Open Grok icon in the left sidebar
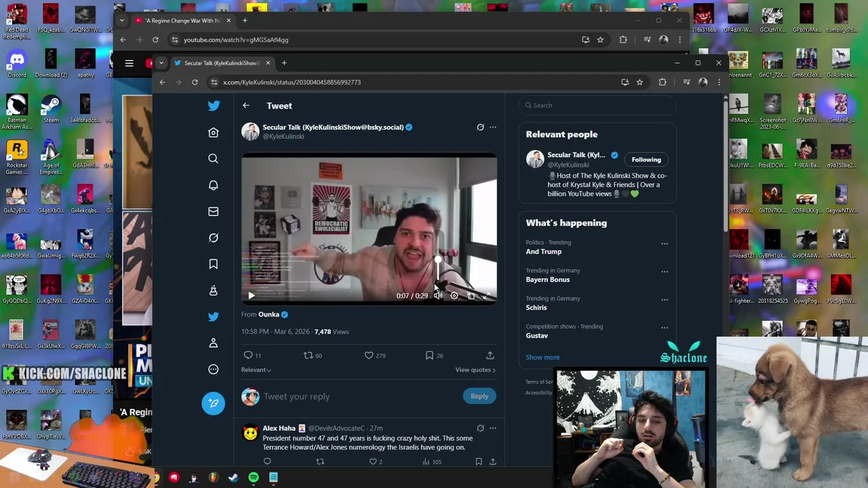Image resolution: width=868 pixels, height=488 pixels. (x=213, y=238)
